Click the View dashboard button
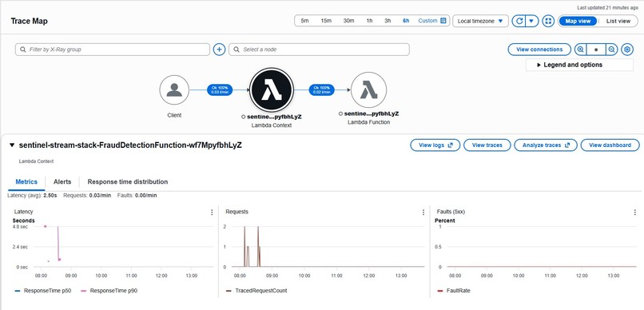Screen dimensions: 644x310 610,145
